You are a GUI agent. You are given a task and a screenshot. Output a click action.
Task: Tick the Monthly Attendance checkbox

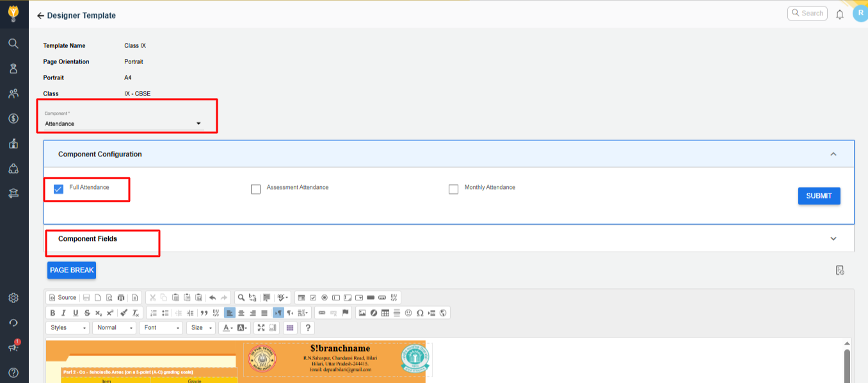click(x=453, y=189)
